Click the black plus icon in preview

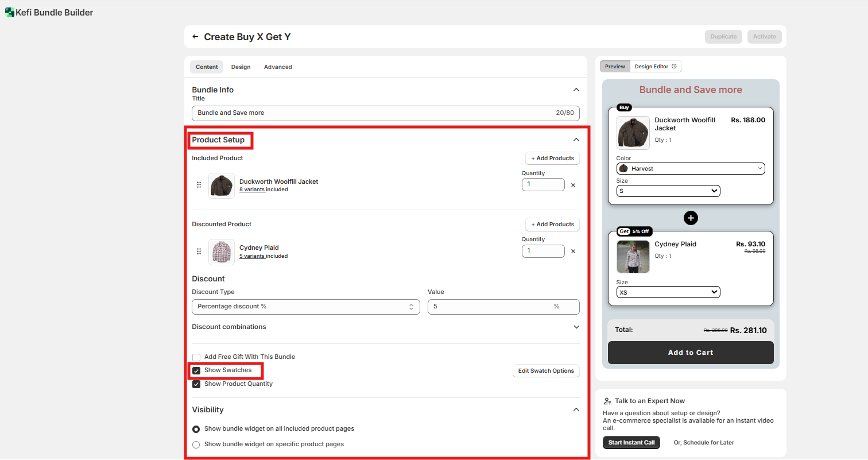click(x=691, y=218)
